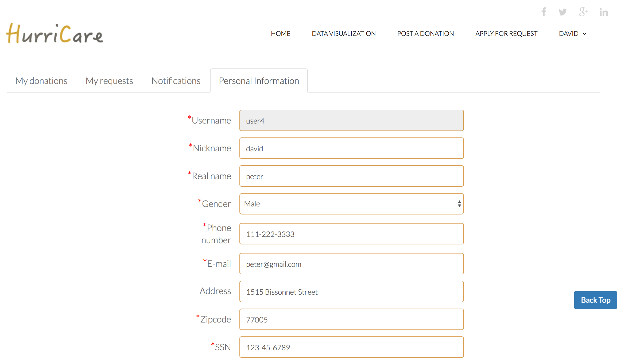This screenshot has height=361, width=644.
Task: Click the Google Plus icon
Action: tap(583, 12)
